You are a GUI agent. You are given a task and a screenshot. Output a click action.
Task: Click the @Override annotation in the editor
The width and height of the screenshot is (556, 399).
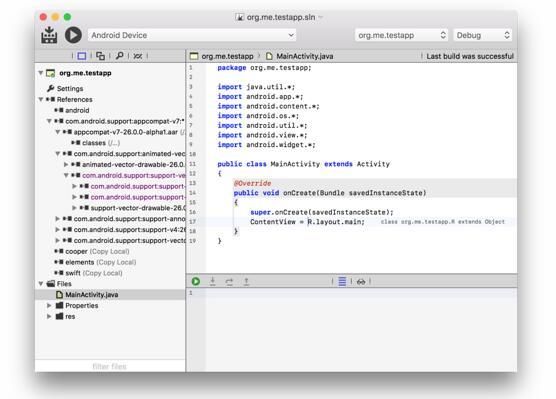point(252,183)
